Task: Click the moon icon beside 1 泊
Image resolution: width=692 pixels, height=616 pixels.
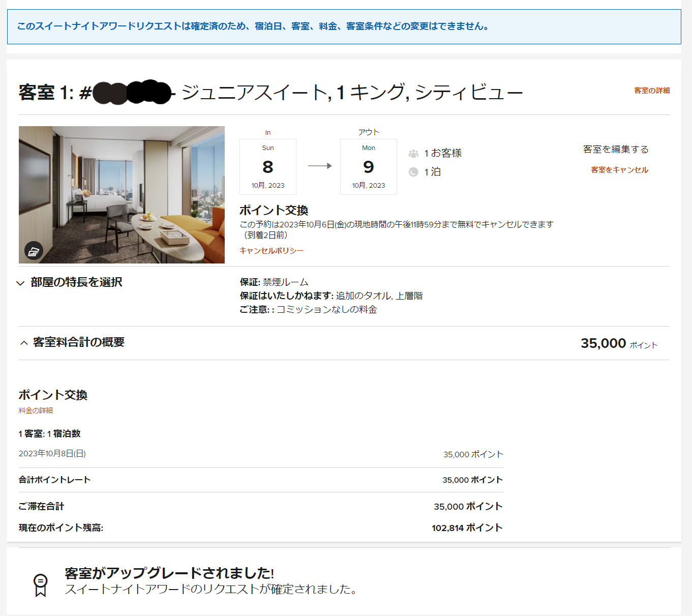Action: (x=413, y=172)
